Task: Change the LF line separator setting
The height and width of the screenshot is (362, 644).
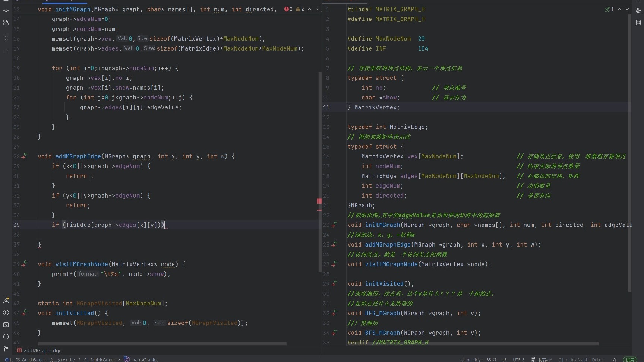Action: tap(505, 359)
